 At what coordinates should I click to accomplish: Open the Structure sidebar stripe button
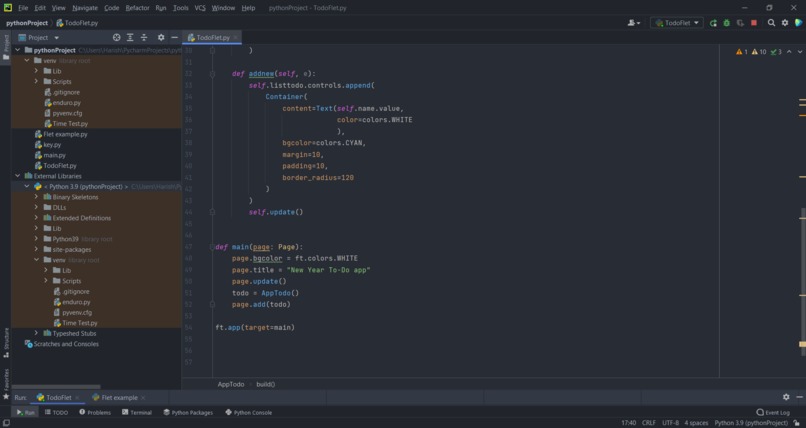pos(6,343)
